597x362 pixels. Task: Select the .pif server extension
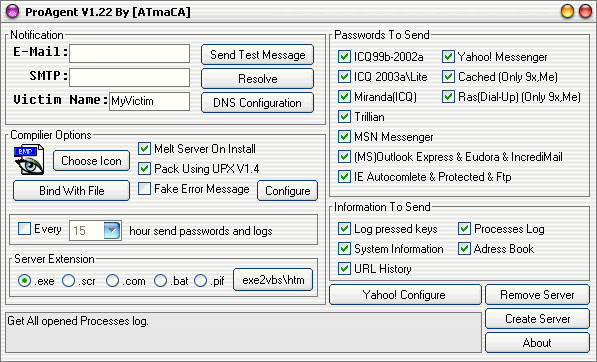pyautogui.click(x=200, y=281)
